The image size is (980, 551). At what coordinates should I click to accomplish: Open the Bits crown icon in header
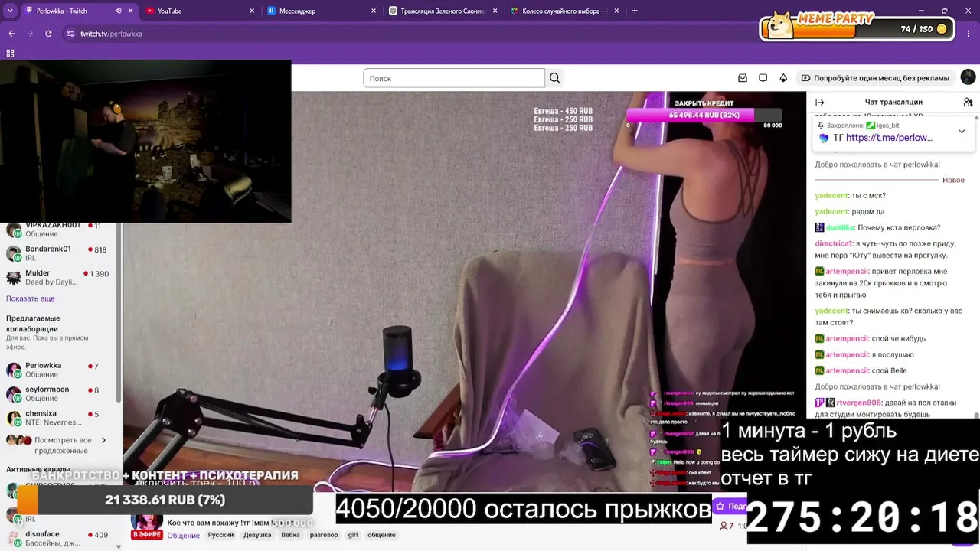tap(783, 78)
